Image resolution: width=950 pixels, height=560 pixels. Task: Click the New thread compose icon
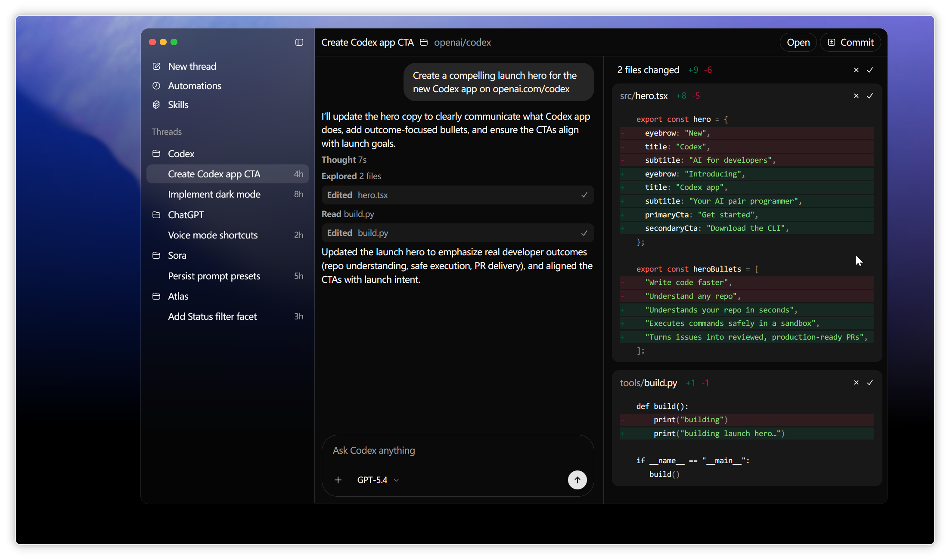pos(156,66)
